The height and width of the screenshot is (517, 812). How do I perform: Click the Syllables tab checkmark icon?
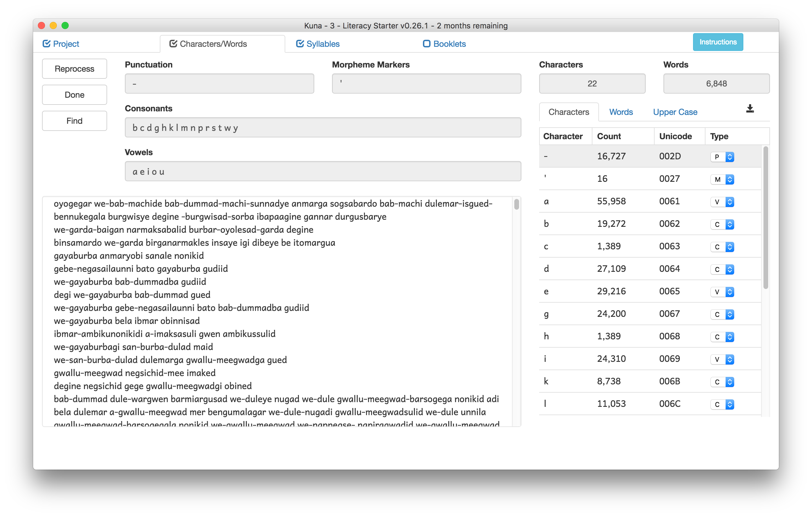[300, 44]
